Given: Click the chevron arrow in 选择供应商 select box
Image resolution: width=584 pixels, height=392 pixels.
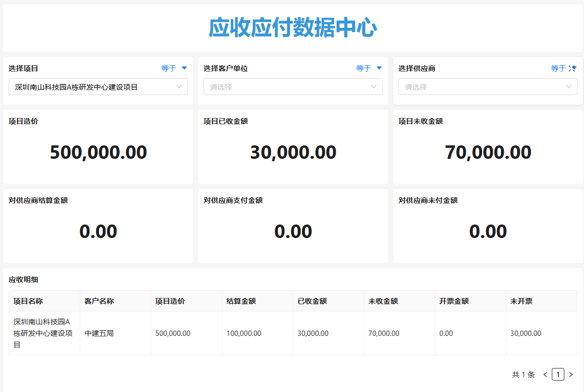Looking at the screenshot, I should tap(569, 87).
